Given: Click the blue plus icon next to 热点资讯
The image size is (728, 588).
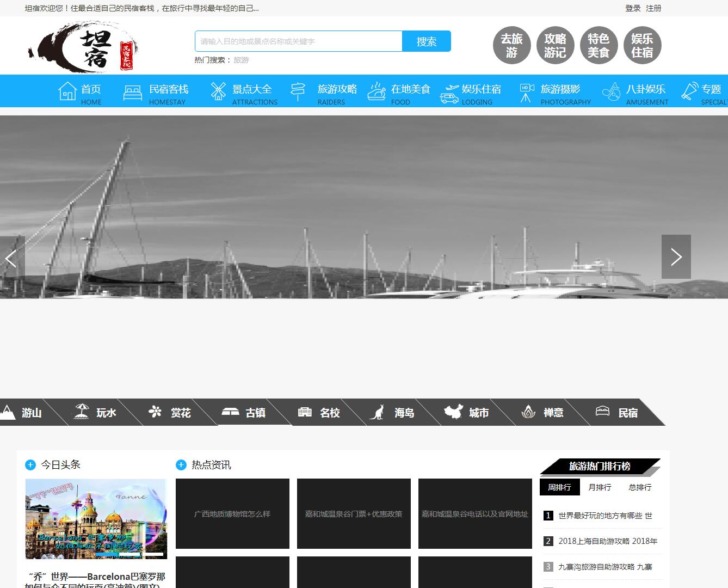Looking at the screenshot, I should [x=181, y=464].
